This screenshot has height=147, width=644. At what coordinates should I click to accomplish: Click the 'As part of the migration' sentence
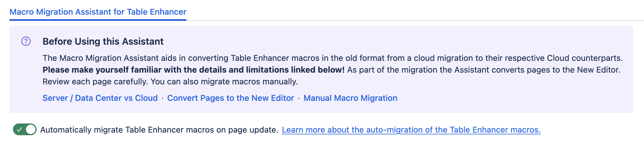pos(484,70)
